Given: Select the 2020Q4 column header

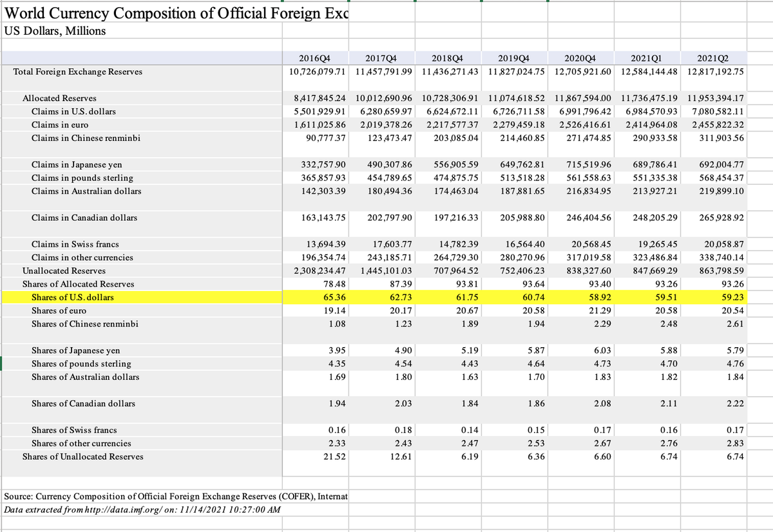Looking at the screenshot, I should click(x=578, y=59).
